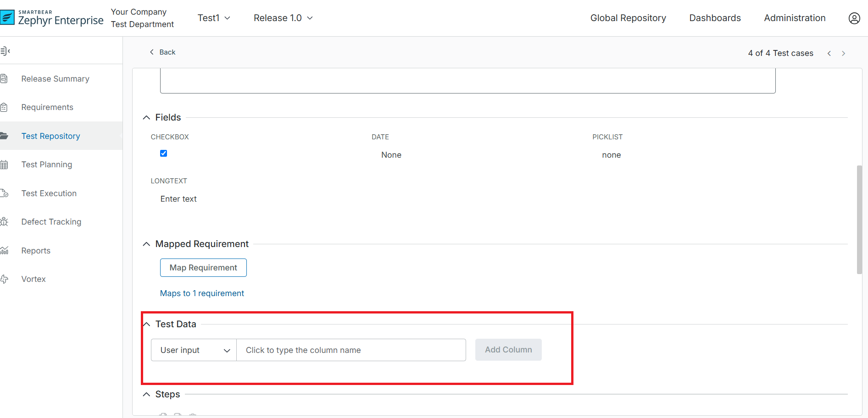Click the Defect Tracking bug icon

[4, 222]
